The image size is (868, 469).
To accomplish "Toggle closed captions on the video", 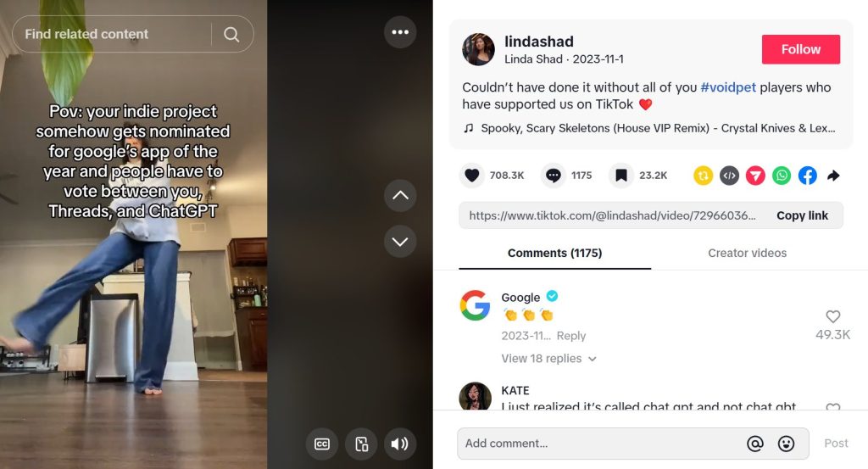I will coord(322,444).
